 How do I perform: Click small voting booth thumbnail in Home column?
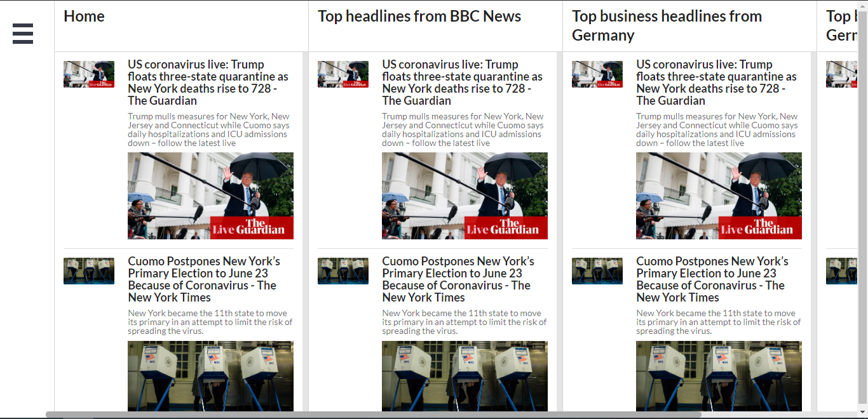(89, 271)
